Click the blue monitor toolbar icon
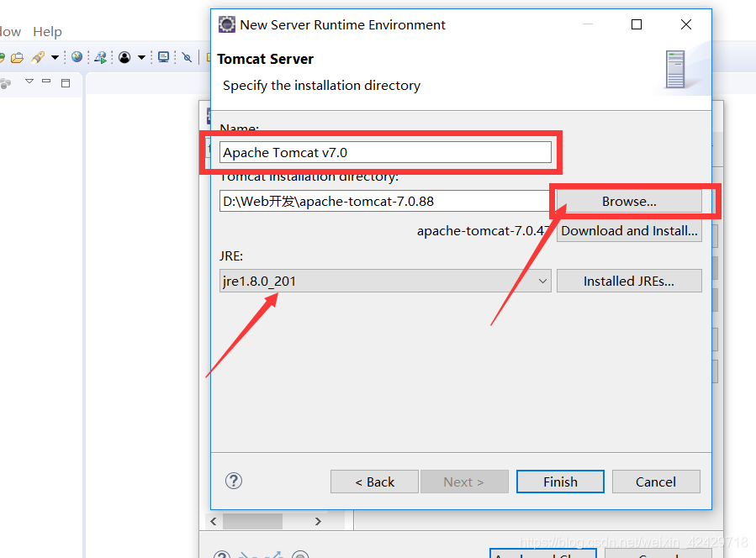756x558 pixels. pyautogui.click(x=164, y=57)
